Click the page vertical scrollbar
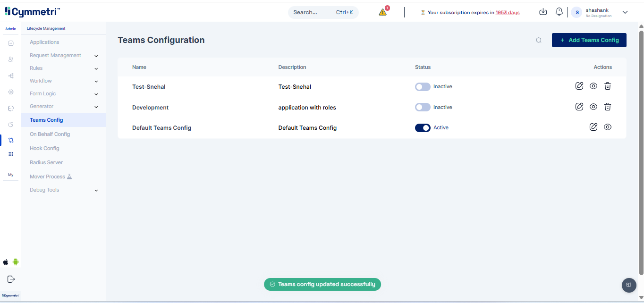 coord(641,152)
